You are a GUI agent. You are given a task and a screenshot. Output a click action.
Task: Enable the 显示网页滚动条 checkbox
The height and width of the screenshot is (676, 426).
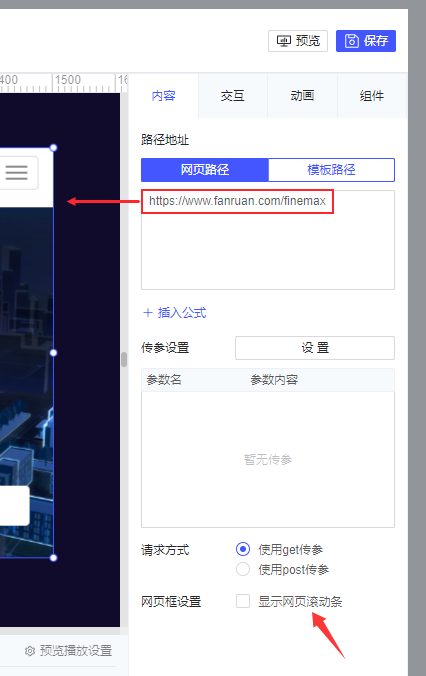coord(243,601)
